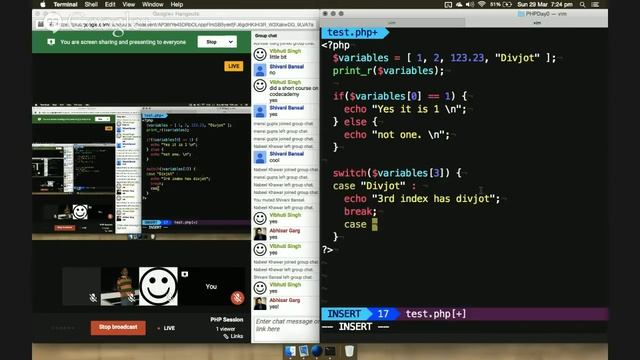Click the PHPDay0 — vim window title
Screen dimensions: 640x360
[x=543, y=14]
